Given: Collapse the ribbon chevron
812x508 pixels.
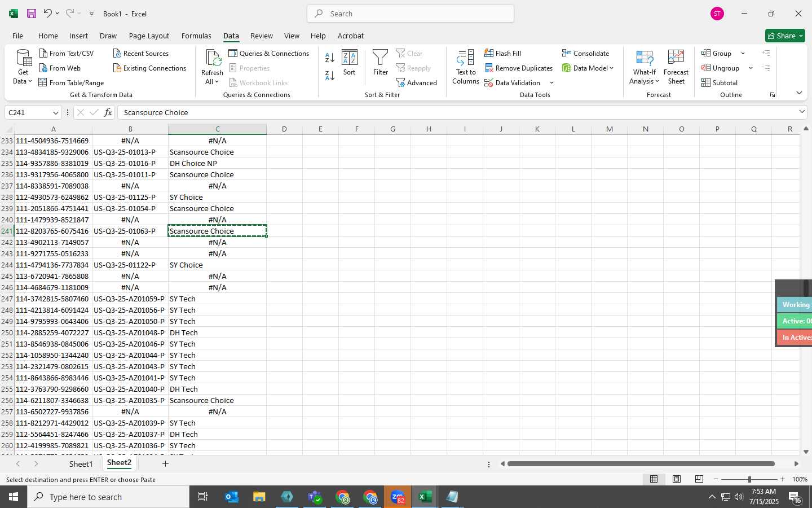Looking at the screenshot, I should tap(799, 93).
